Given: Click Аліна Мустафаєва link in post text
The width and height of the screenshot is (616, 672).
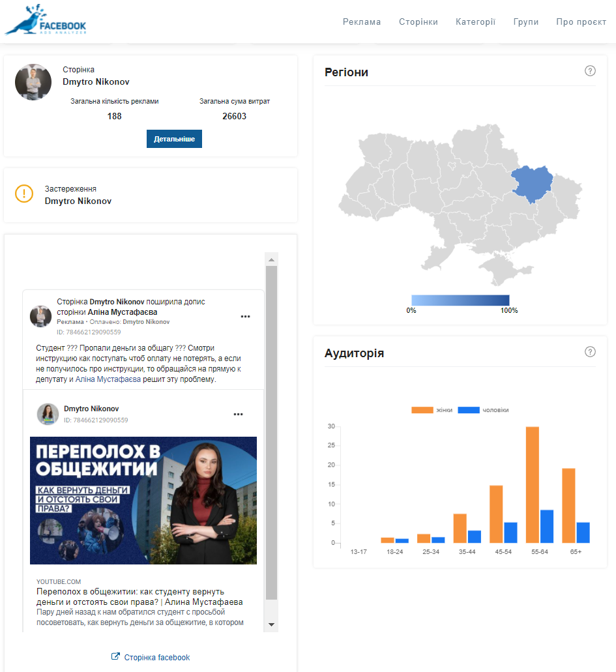Looking at the screenshot, I should point(108,379).
